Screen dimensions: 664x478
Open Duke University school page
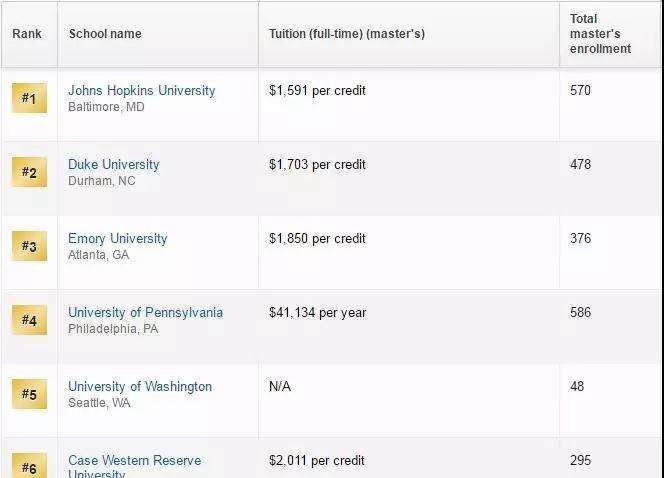(113, 164)
